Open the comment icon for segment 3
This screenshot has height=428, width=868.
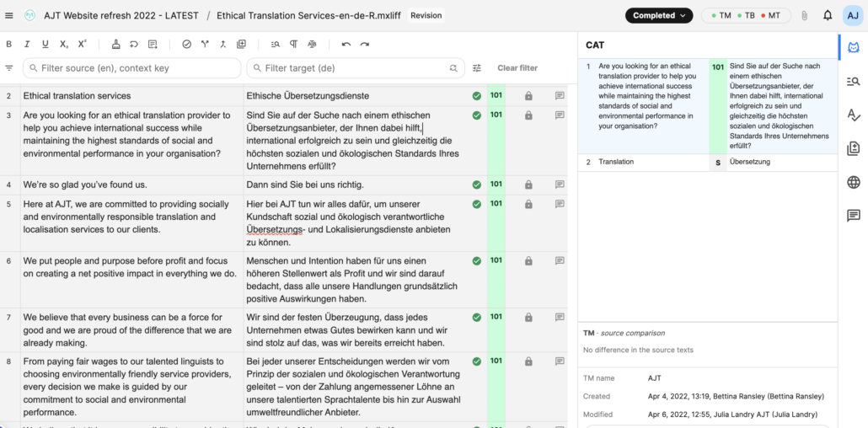pos(560,115)
